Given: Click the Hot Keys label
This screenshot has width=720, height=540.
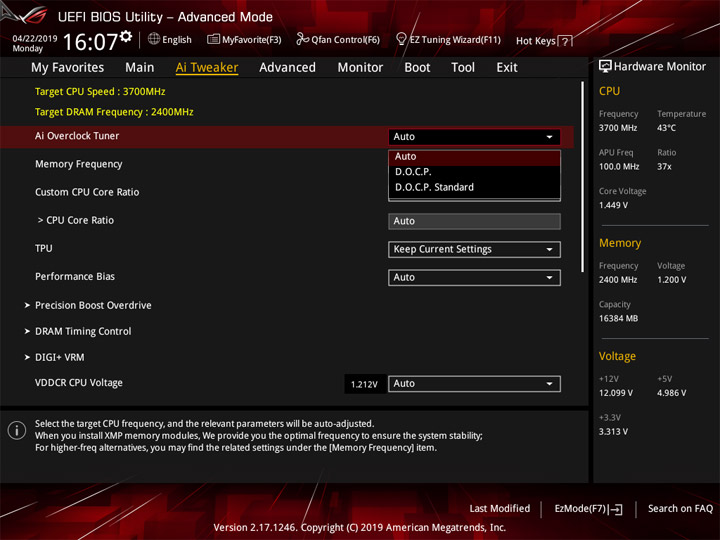Looking at the screenshot, I should click(536, 41).
